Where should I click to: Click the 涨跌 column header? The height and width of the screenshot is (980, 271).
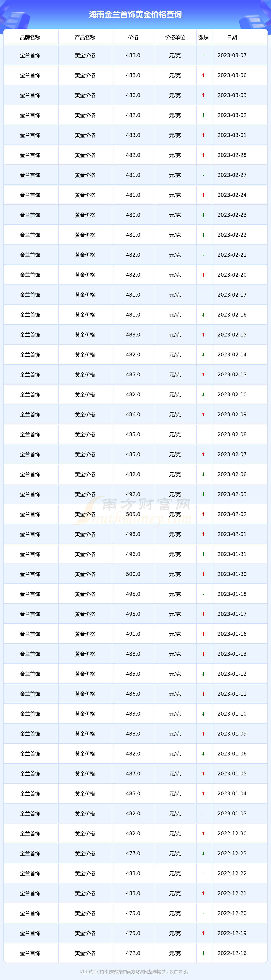[203, 37]
